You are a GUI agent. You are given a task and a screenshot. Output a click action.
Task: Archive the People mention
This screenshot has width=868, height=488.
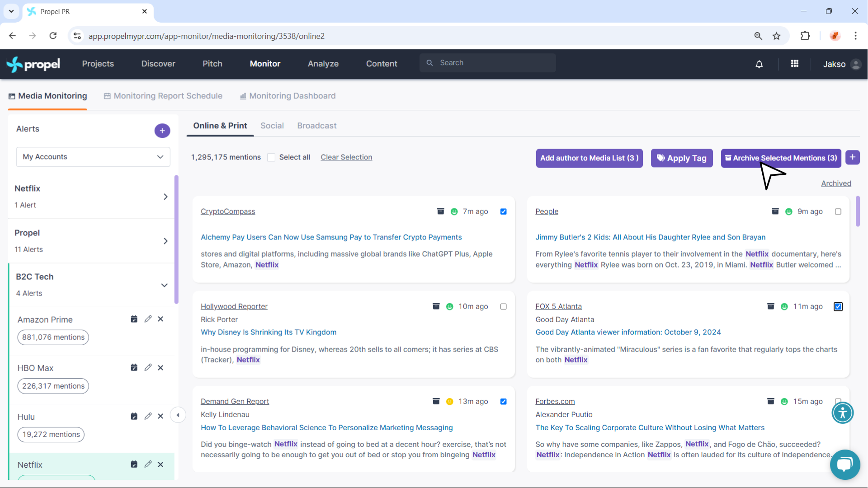(x=775, y=211)
